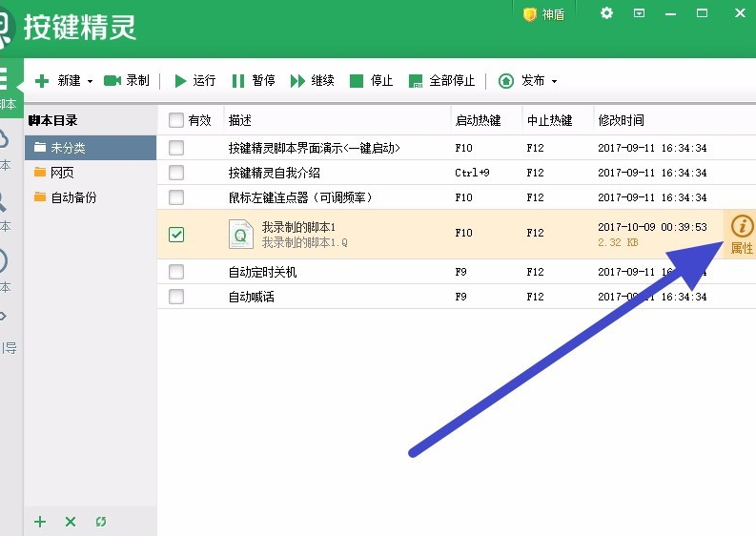756x536 pixels.
Task: Click the Record (录制) camera icon
Action: (112, 81)
